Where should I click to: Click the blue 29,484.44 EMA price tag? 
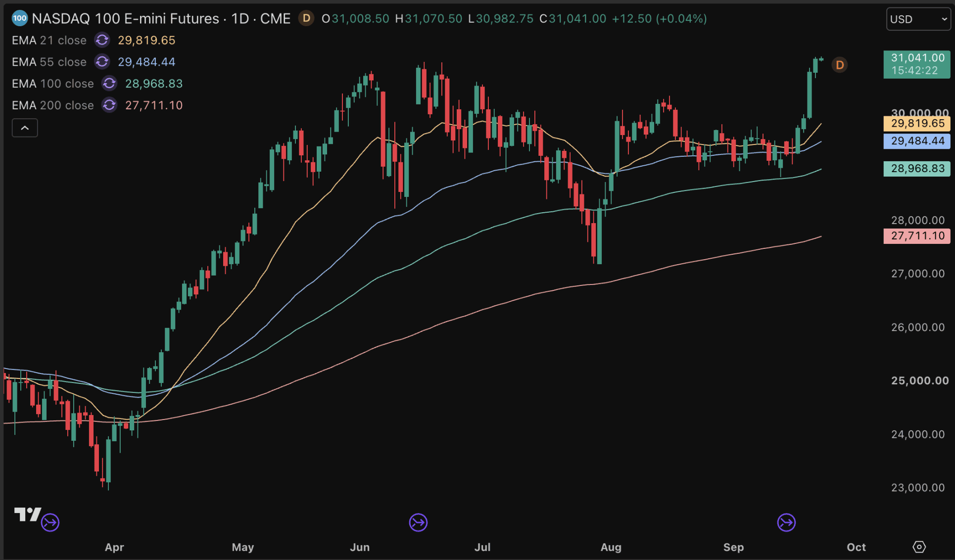(917, 141)
